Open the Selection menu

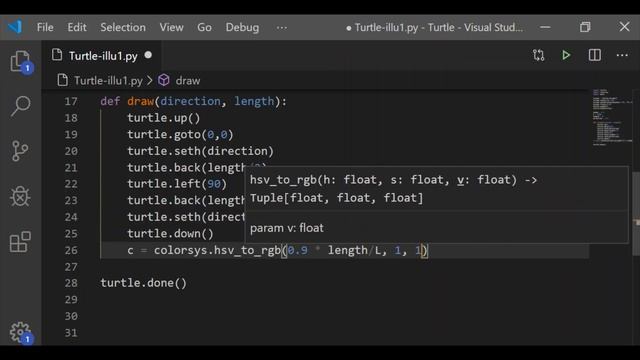click(x=123, y=27)
